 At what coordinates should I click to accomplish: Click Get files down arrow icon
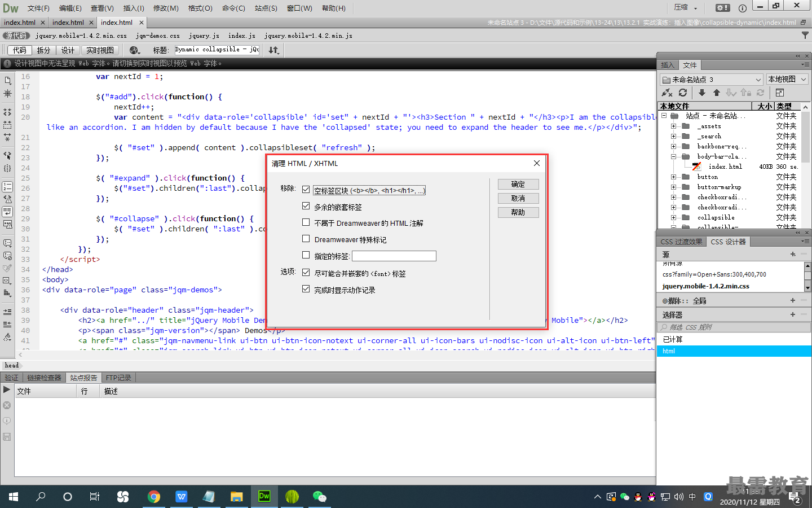pyautogui.click(x=701, y=93)
